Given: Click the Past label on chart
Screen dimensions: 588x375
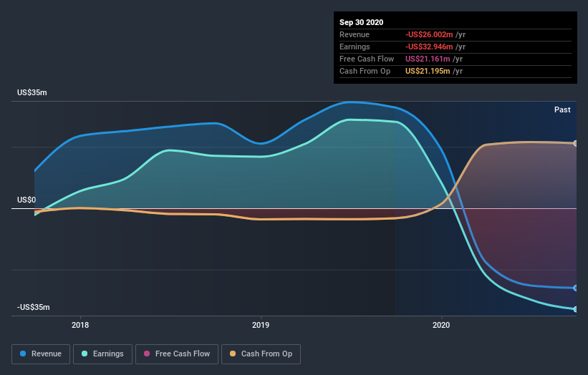Looking at the screenshot, I should (x=562, y=109).
